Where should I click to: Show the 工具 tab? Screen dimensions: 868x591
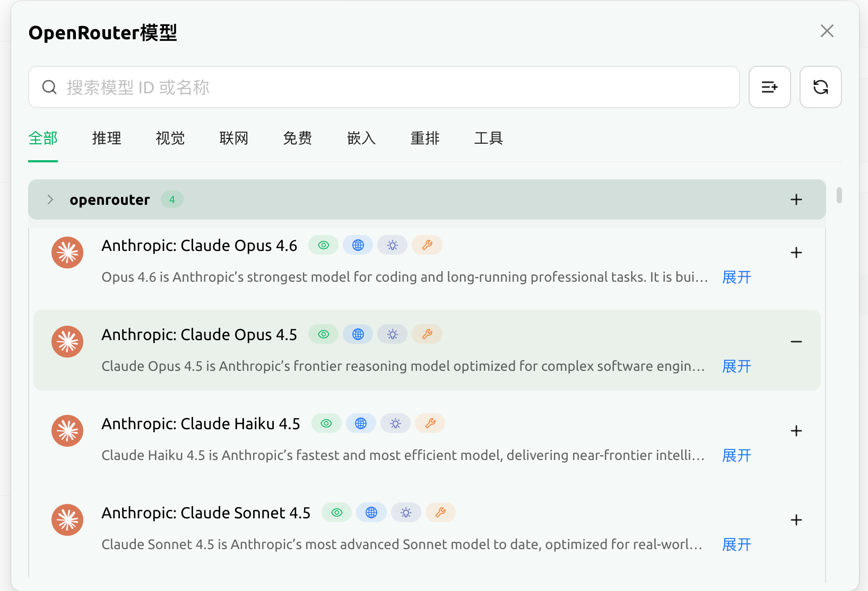pyautogui.click(x=489, y=138)
